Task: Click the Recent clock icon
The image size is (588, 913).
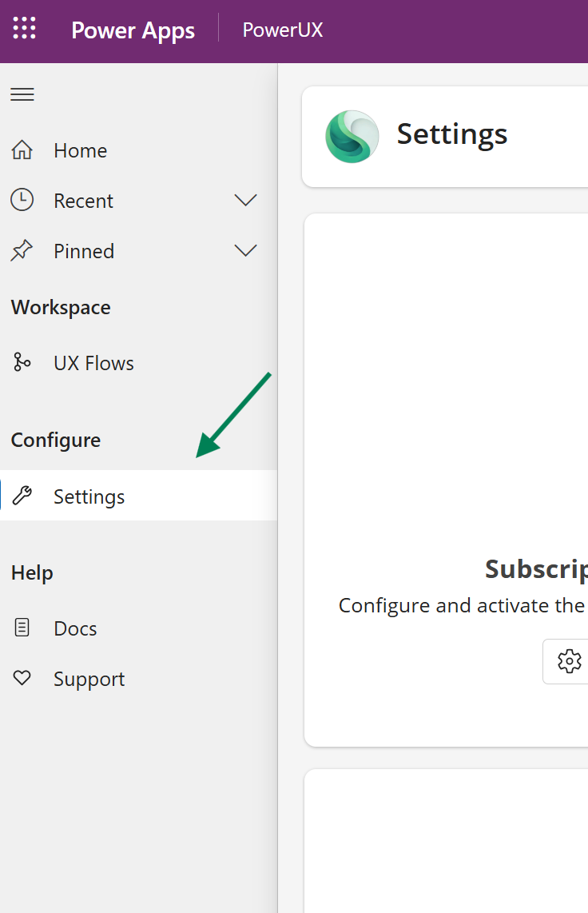Action: point(22,200)
